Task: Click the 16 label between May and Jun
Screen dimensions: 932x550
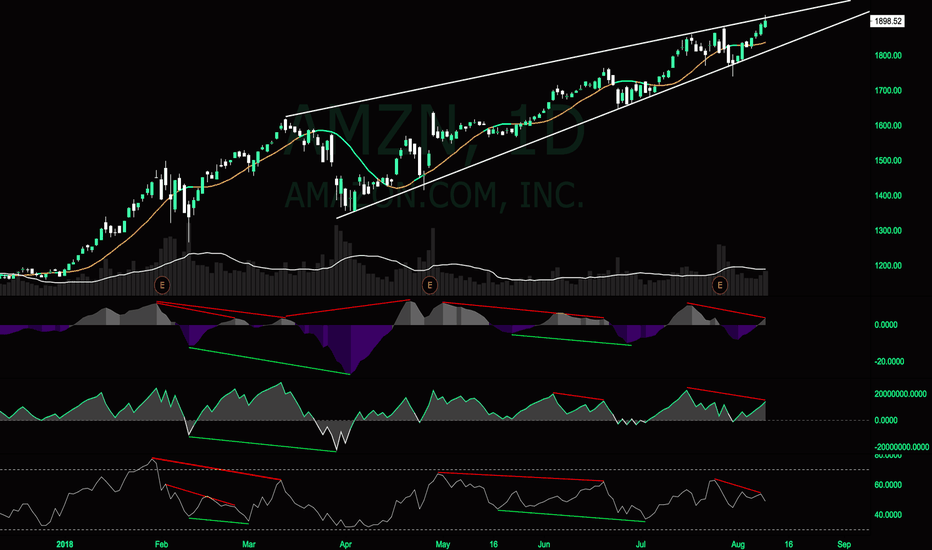Action: pos(493,544)
